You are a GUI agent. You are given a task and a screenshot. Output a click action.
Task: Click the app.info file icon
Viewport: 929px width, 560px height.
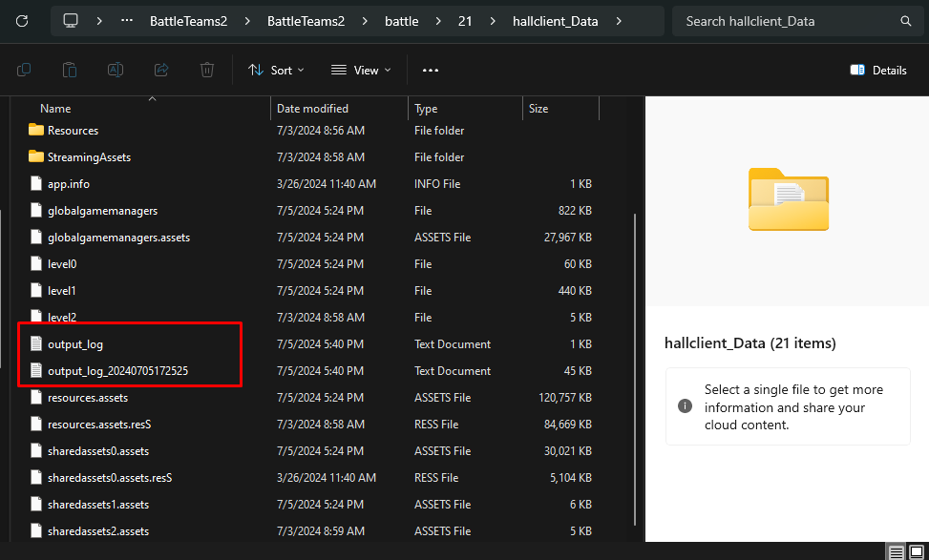point(36,183)
